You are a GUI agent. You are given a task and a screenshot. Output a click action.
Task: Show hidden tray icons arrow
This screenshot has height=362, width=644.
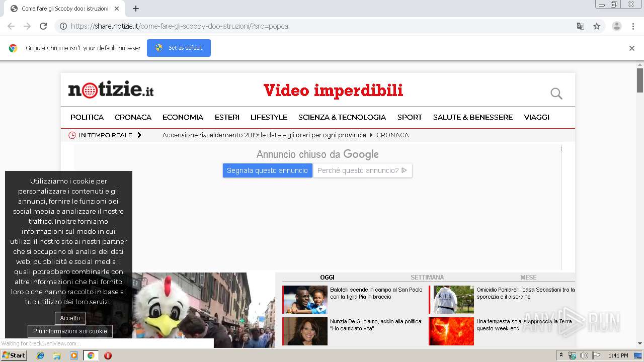pos(561,355)
